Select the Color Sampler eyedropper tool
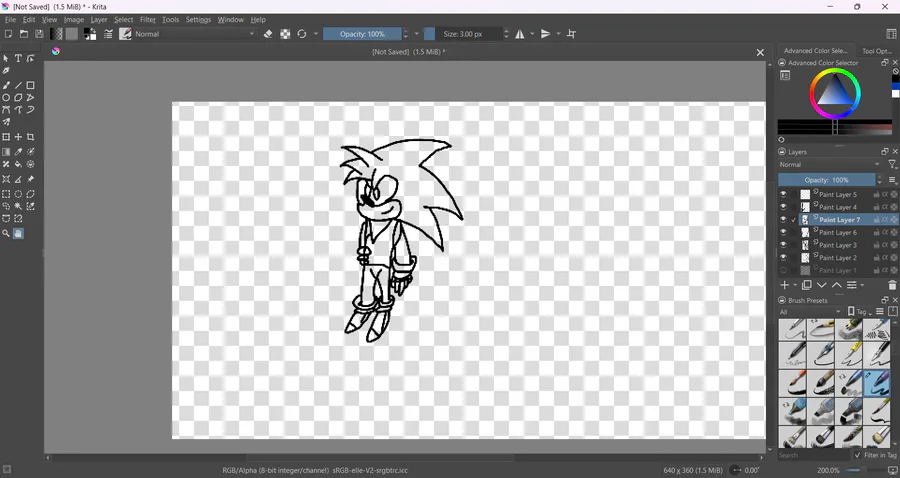 (18, 151)
